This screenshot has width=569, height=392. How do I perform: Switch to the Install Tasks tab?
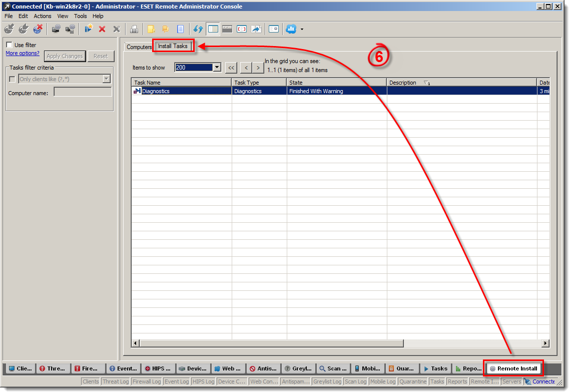[173, 46]
